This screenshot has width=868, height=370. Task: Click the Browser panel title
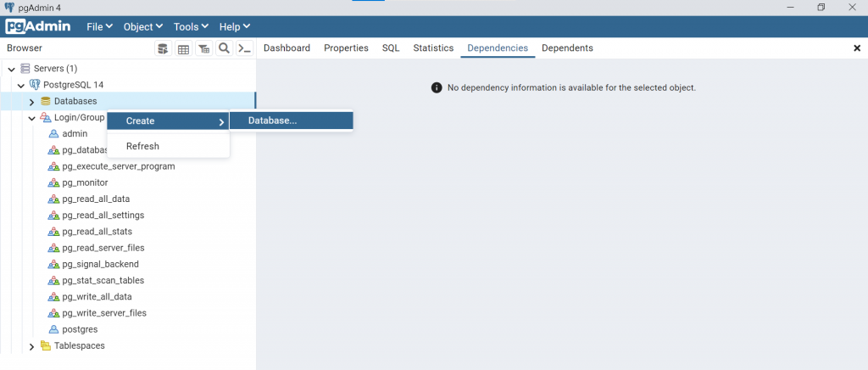pos(25,48)
